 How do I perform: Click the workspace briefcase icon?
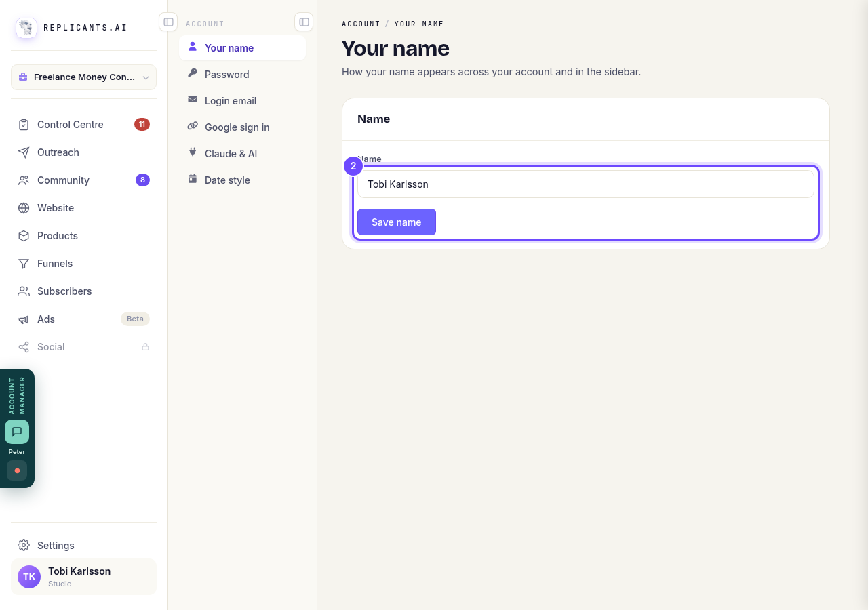[23, 77]
